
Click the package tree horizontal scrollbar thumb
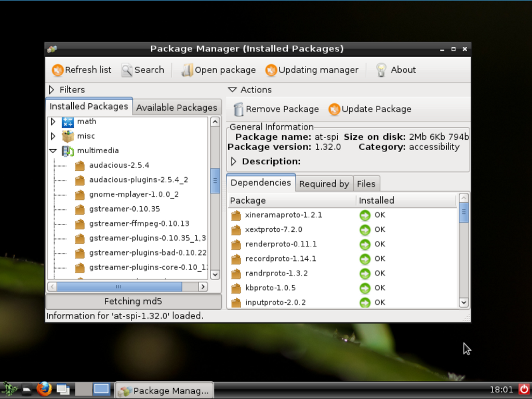click(x=119, y=287)
